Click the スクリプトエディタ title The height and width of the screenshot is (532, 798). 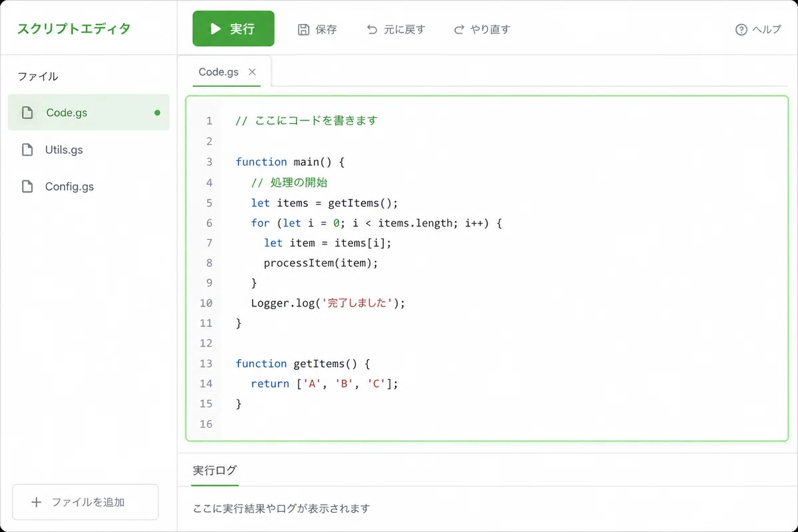(74, 29)
